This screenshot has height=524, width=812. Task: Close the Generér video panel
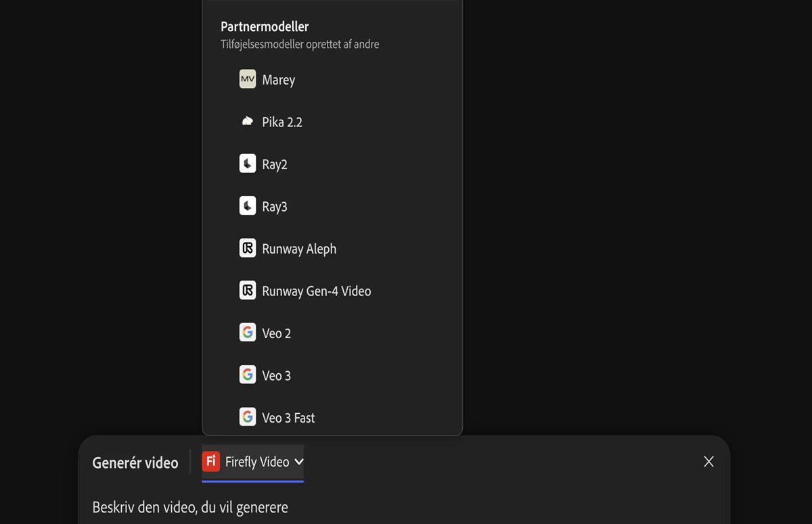coord(708,462)
